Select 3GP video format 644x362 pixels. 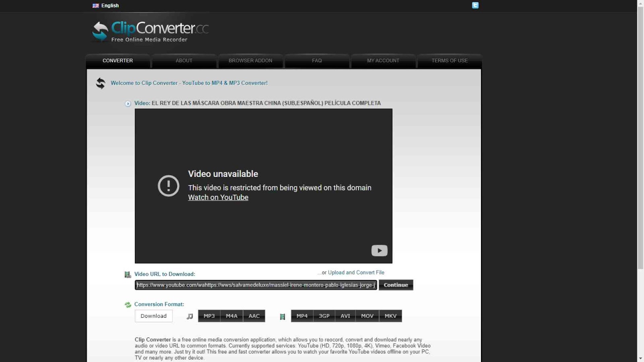coord(324,316)
